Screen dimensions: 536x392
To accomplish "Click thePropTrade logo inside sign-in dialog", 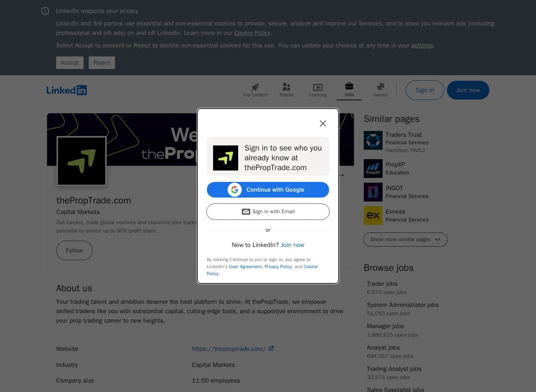I will pos(226,158).
